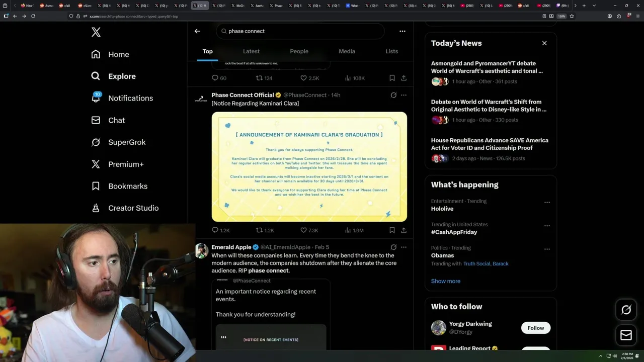The image size is (644, 362).
Task: Open quoted post about recent events
Action: point(271,314)
